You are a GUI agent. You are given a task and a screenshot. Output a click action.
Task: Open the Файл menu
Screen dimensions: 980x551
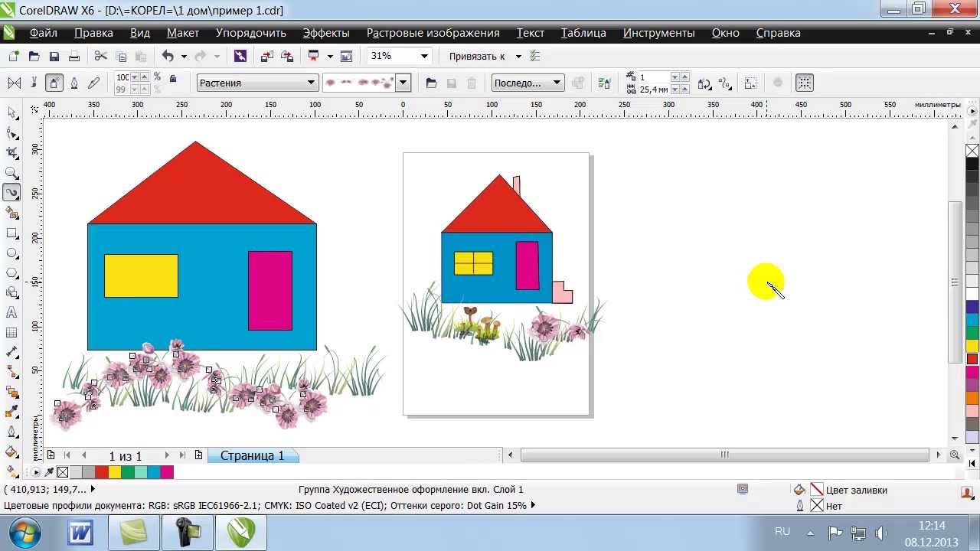pyautogui.click(x=44, y=33)
